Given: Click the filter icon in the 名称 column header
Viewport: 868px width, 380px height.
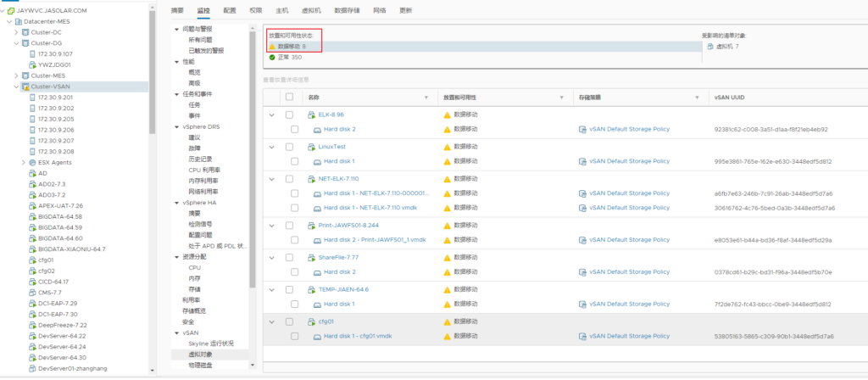Looking at the screenshot, I should click(426, 98).
